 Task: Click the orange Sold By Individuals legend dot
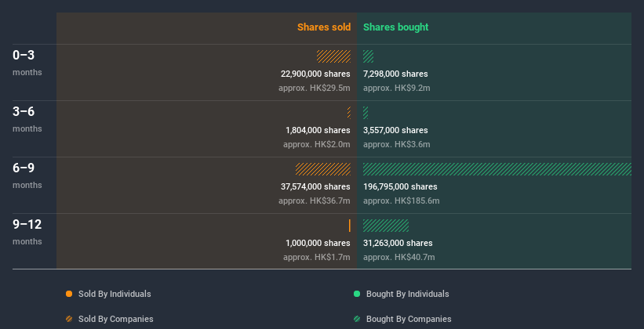pos(69,294)
